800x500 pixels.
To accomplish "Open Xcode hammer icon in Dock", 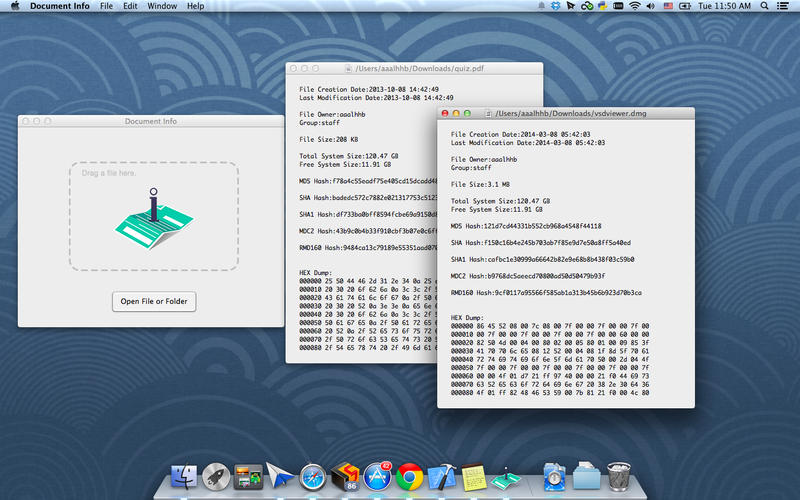I will coord(442,477).
